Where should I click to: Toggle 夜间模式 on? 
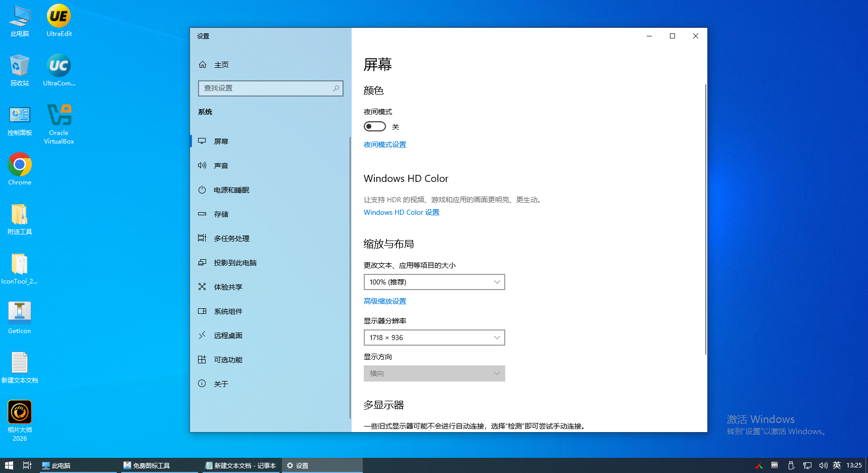tap(374, 126)
